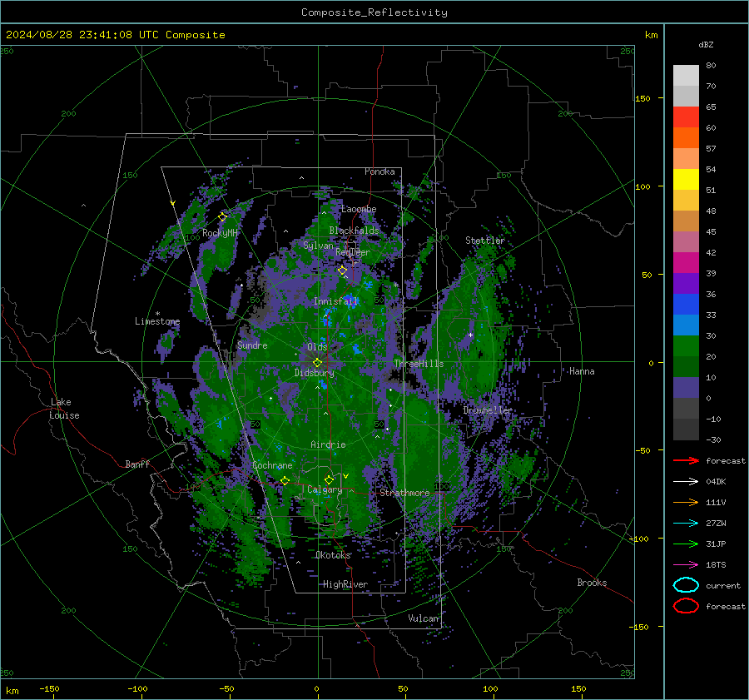Click the asterisk marker above Limestone
The width and height of the screenshot is (749, 700).
(157, 314)
